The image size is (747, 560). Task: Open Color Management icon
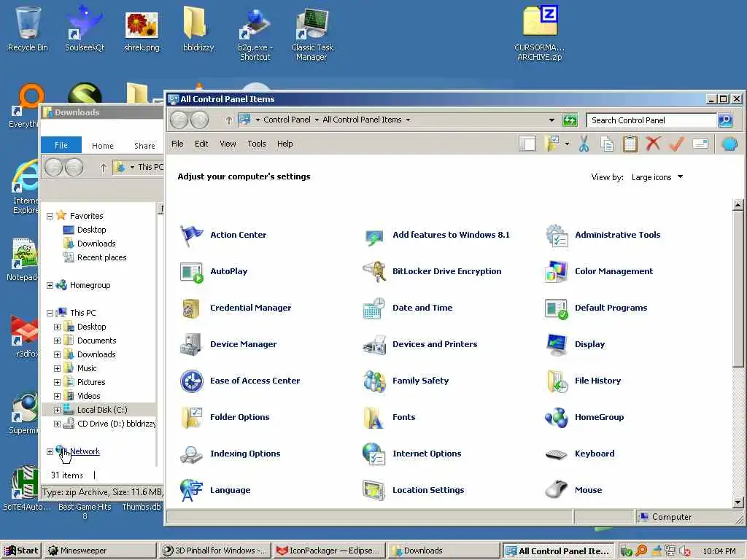pyautogui.click(x=557, y=272)
